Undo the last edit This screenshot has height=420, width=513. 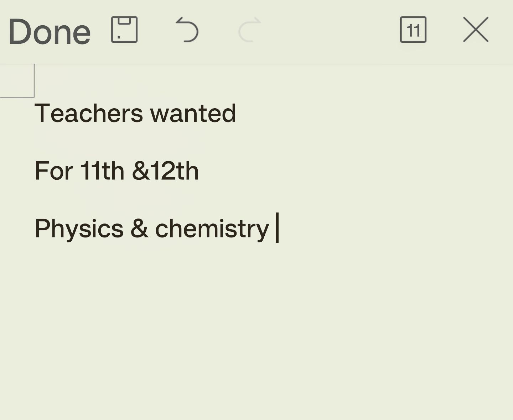tap(187, 30)
